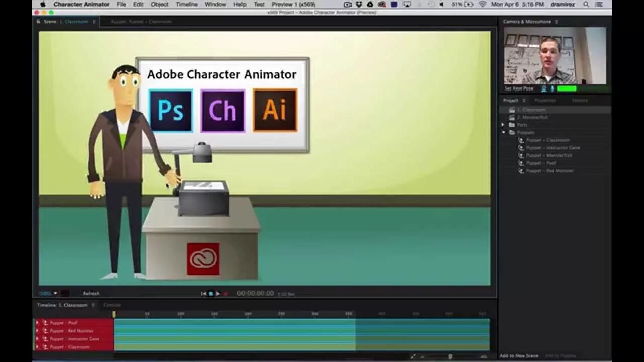Click puppet icon beside Puppet - Monsterfish in Project
Screen dimensions: 644x362
coord(521,155)
